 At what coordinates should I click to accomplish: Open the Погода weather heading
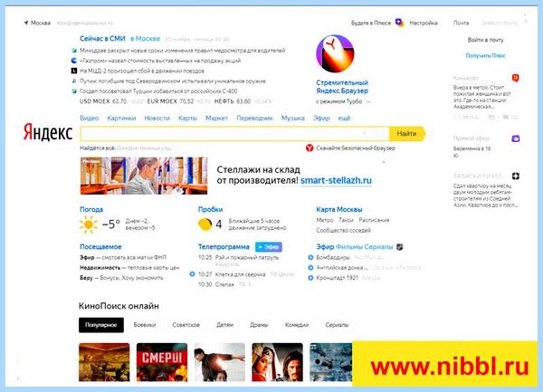click(x=91, y=209)
